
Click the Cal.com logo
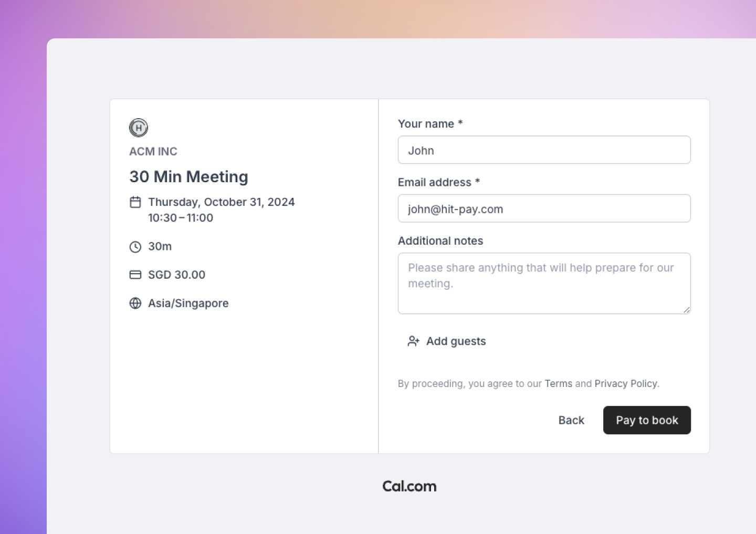pos(409,486)
